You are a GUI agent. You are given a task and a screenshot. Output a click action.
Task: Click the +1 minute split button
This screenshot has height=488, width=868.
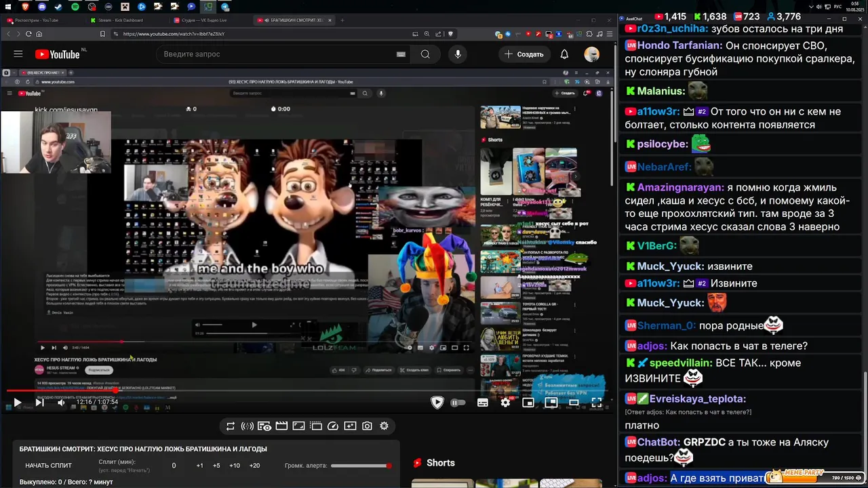tap(199, 466)
